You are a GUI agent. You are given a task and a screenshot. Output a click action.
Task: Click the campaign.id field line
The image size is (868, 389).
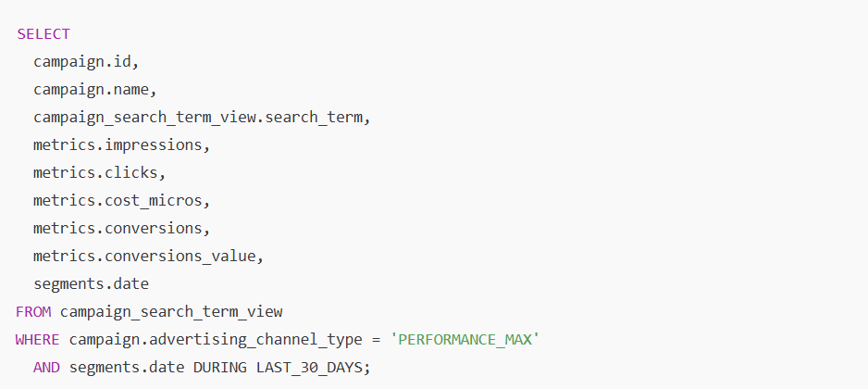pyautogui.click(x=86, y=62)
